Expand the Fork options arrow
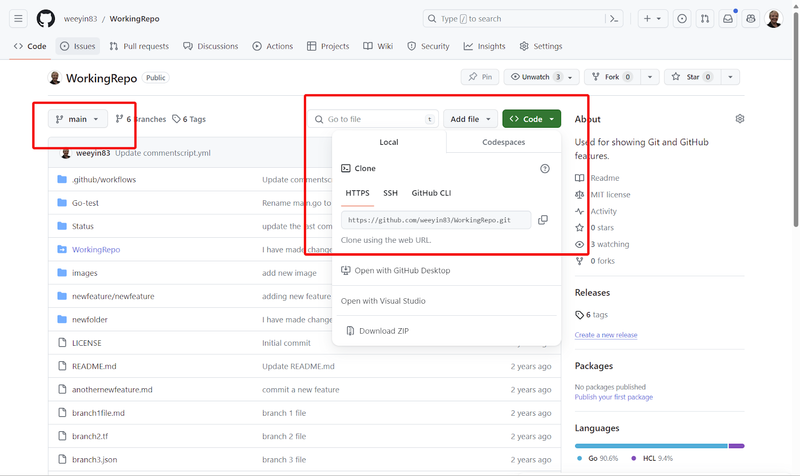 649,77
